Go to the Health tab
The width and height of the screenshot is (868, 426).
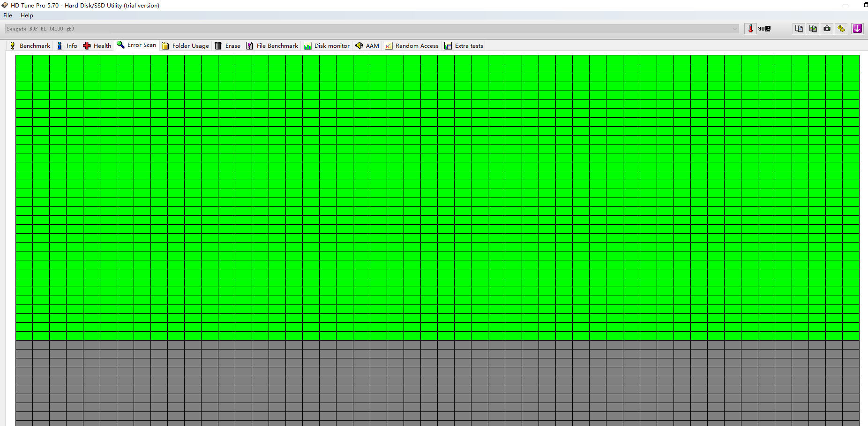point(97,46)
